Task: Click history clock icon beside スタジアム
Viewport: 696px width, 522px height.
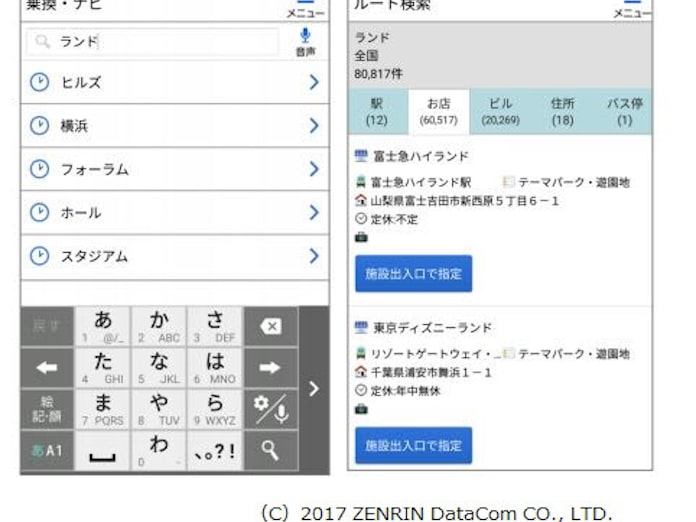Action: click(40, 256)
